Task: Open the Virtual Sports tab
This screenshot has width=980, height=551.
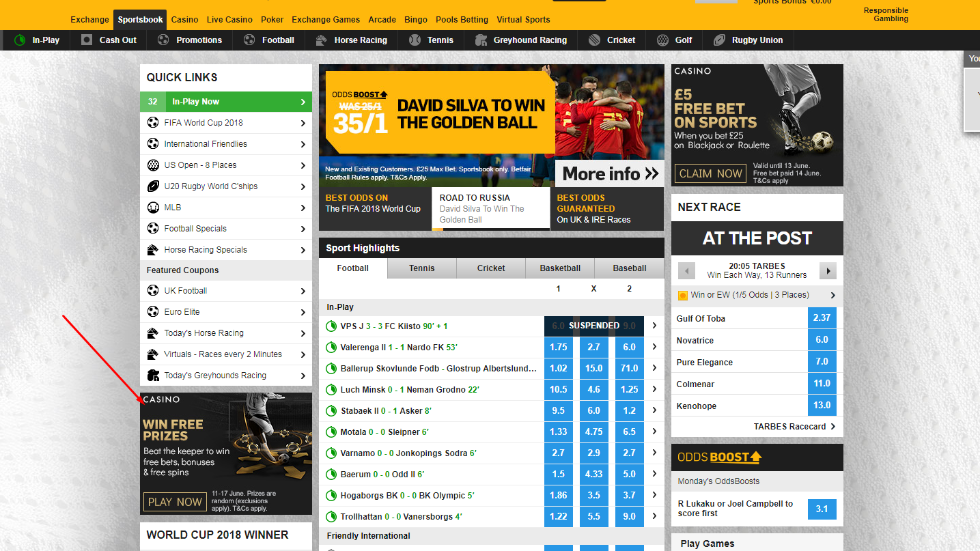Action: [523, 19]
